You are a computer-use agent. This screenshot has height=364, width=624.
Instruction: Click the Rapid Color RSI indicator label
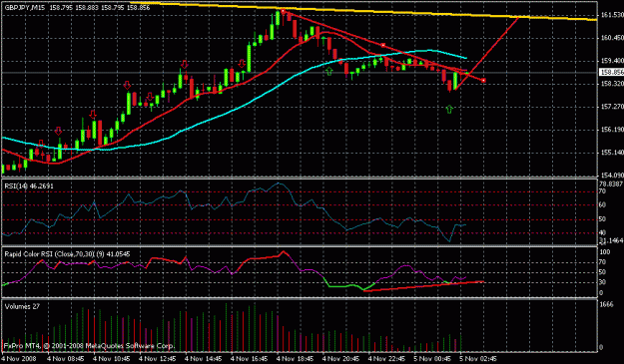coord(67,254)
